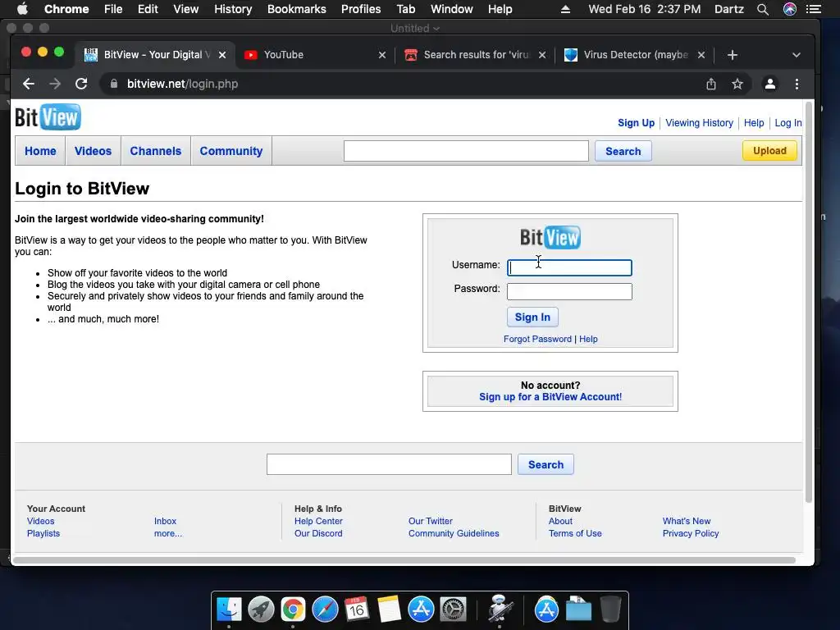Click the share page icon in address bar
Image resolution: width=840 pixels, height=630 pixels.
(x=711, y=84)
